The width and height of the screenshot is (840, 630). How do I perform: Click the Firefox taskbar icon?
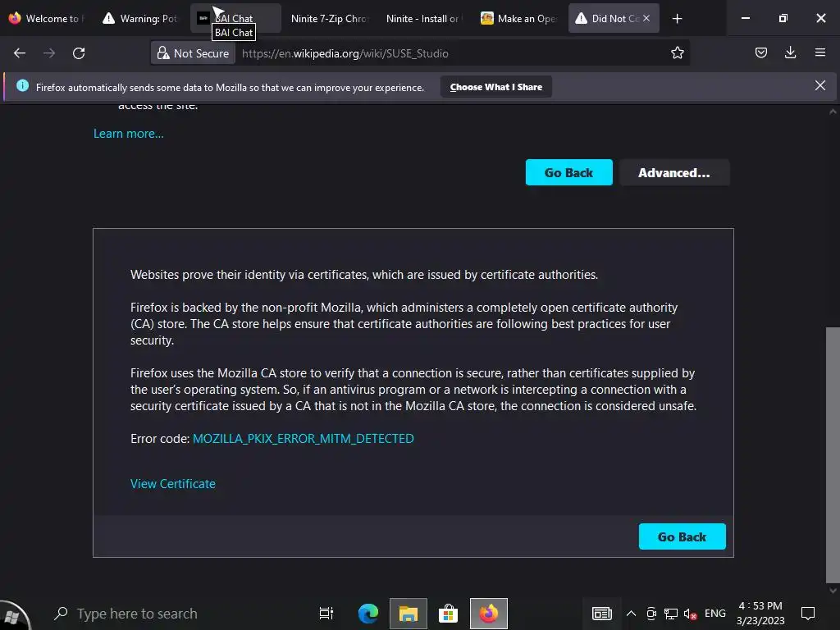(489, 614)
